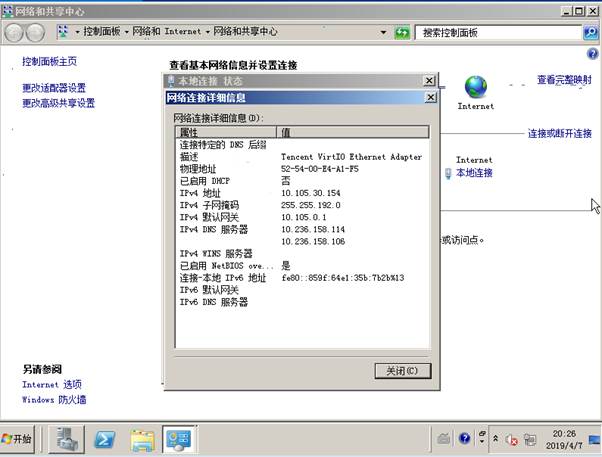Click the network status tray icon with red X

(511, 440)
